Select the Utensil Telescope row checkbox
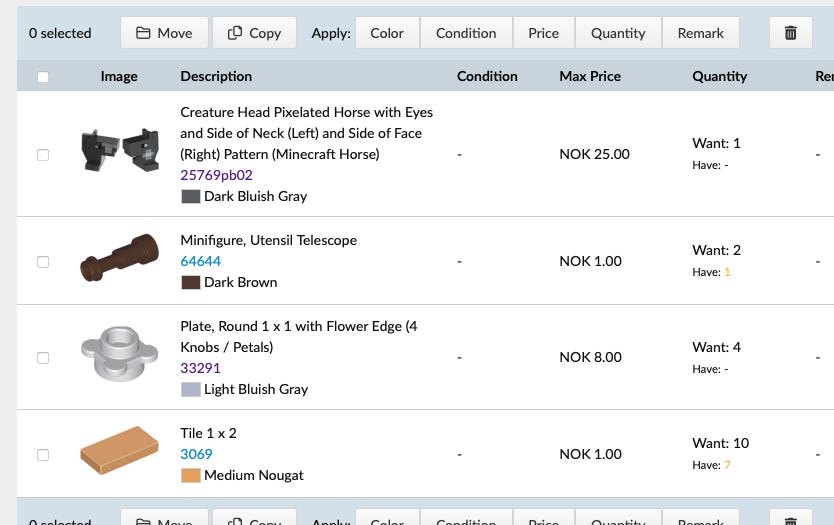The image size is (834, 525). tap(43, 262)
